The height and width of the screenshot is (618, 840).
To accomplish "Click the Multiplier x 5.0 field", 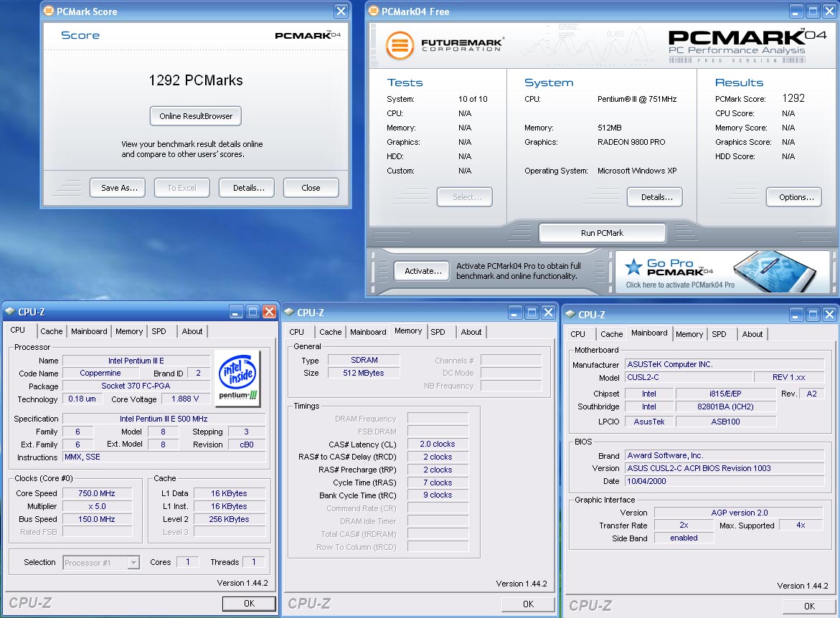I will pos(97,506).
